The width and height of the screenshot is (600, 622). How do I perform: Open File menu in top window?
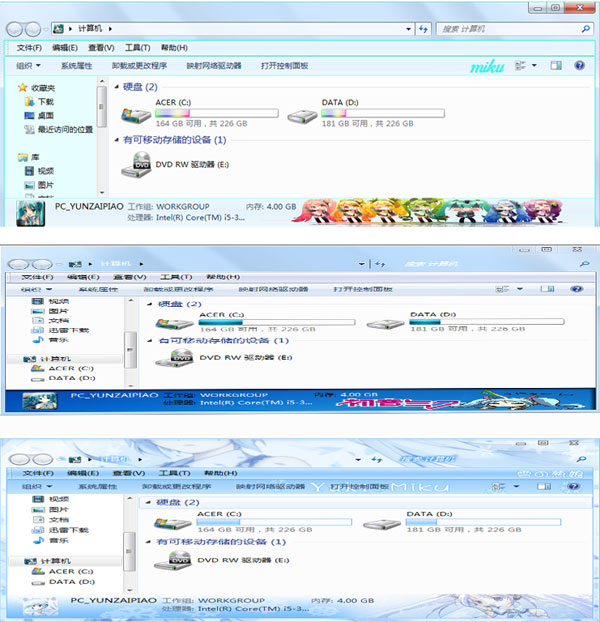pyautogui.click(x=29, y=48)
